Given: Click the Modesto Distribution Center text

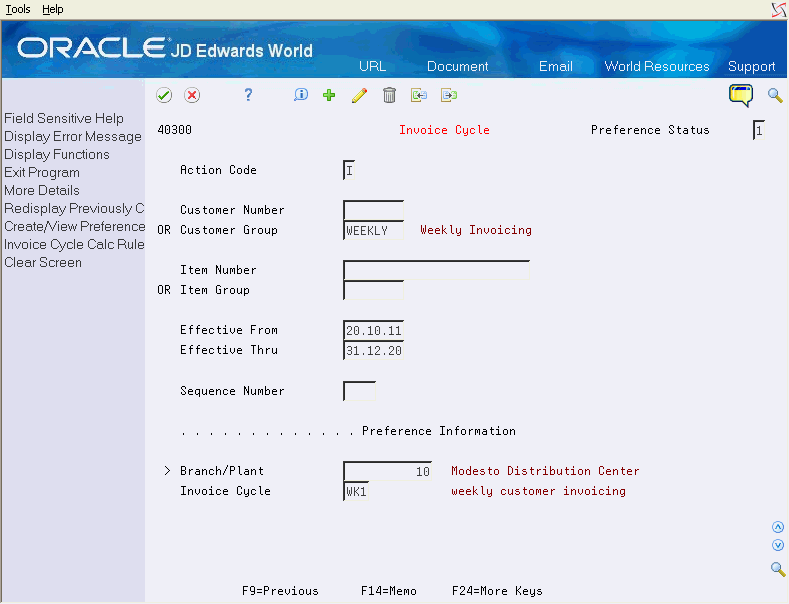Looking at the screenshot, I should tap(545, 471).
